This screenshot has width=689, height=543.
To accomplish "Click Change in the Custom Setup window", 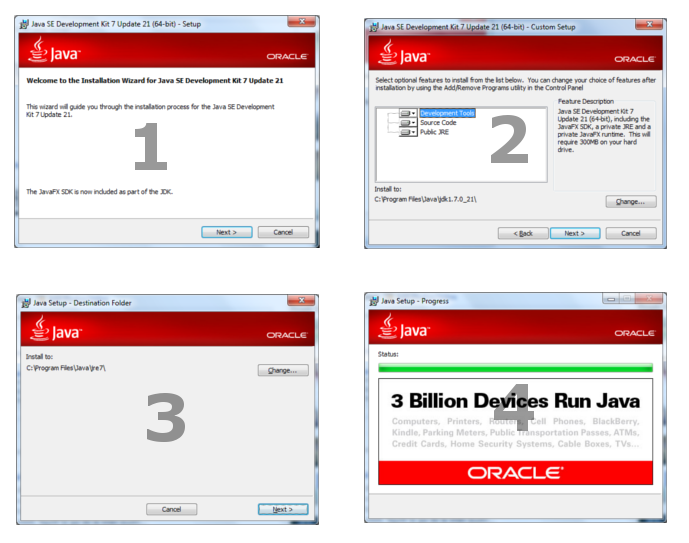I will [x=631, y=202].
